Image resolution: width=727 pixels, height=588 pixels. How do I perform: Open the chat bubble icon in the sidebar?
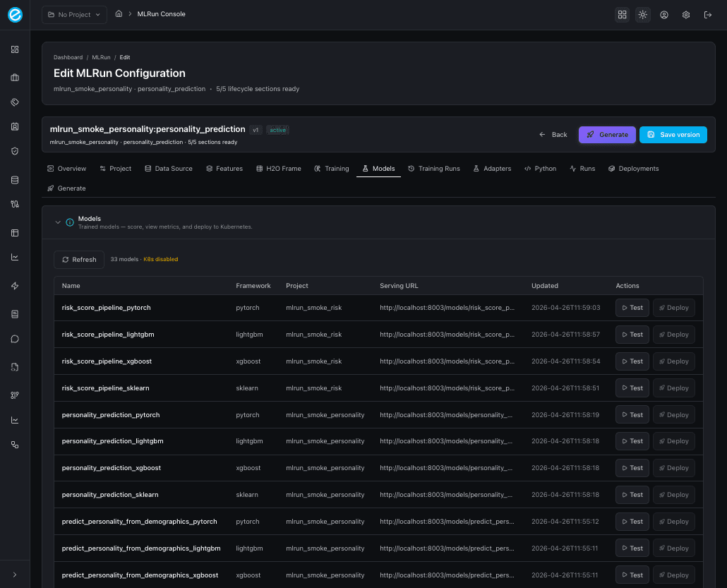coord(14,338)
